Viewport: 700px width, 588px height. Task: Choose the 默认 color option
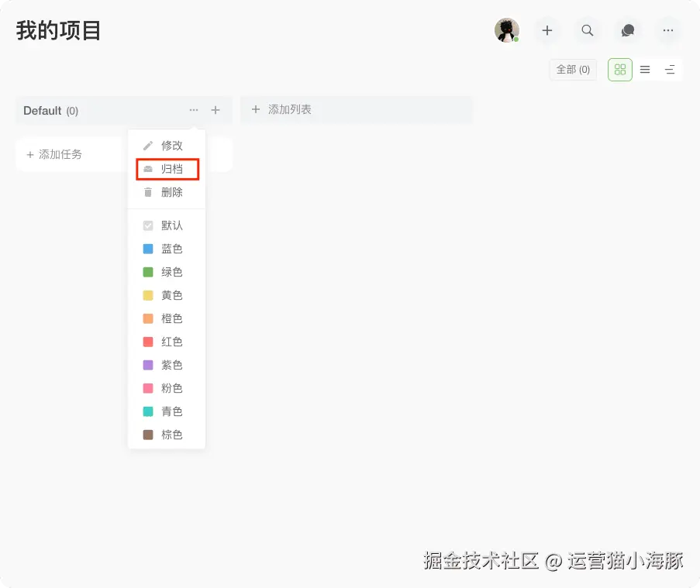167,225
